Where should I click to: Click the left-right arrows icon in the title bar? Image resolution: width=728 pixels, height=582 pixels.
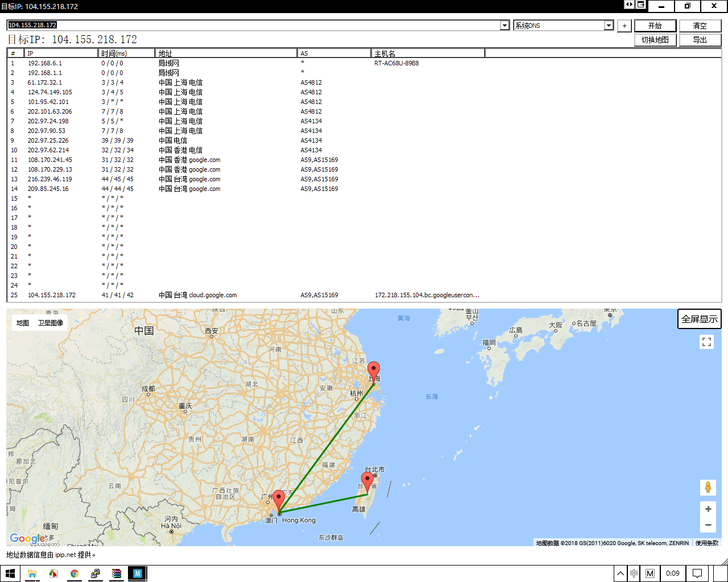click(629, 5)
